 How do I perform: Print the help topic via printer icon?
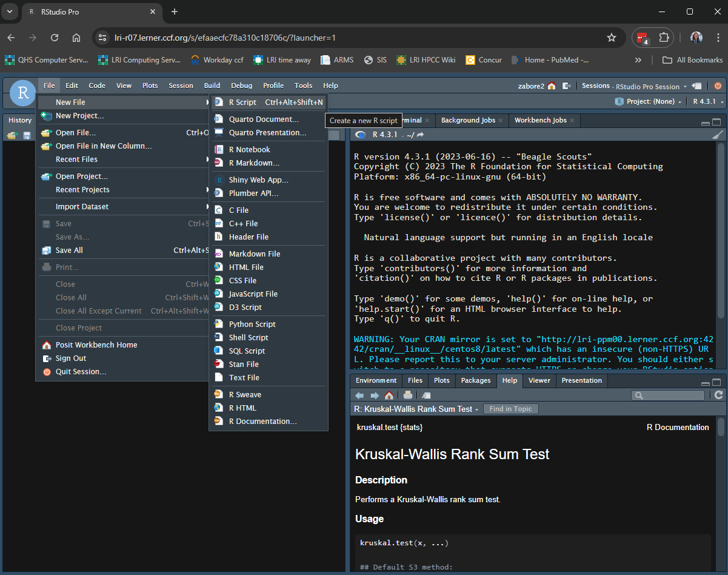pos(408,395)
